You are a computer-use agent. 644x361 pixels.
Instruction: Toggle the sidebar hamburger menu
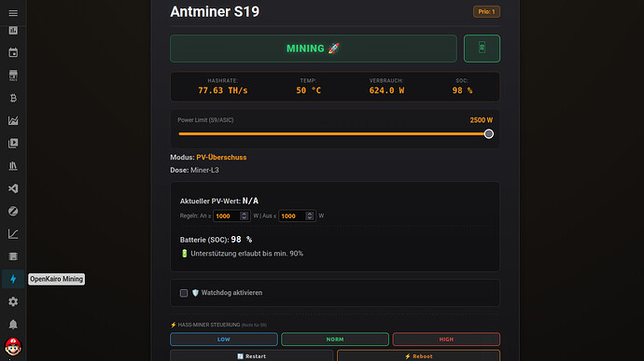(13, 13)
